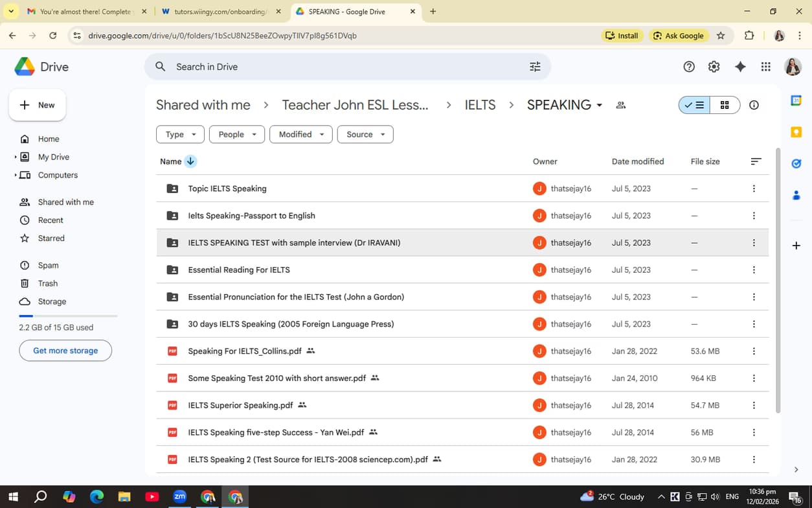Open the Type filter dropdown
Image resolution: width=812 pixels, height=508 pixels.
pyautogui.click(x=180, y=134)
